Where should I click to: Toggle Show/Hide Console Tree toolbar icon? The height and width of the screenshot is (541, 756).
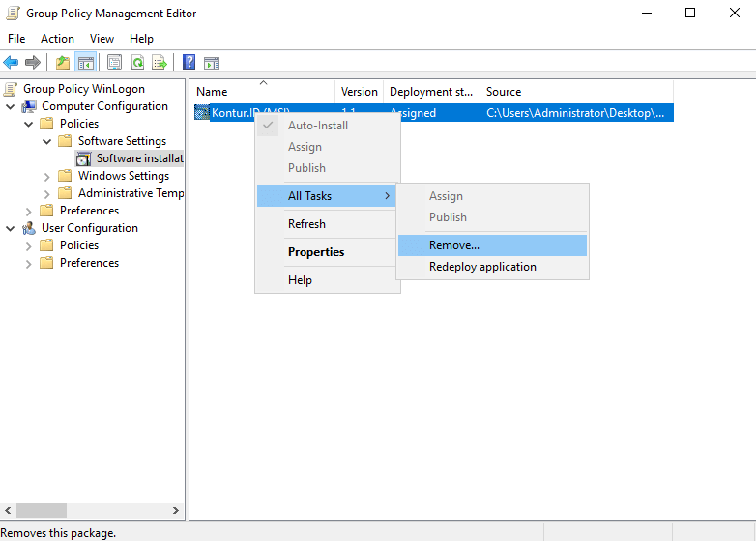pos(86,63)
